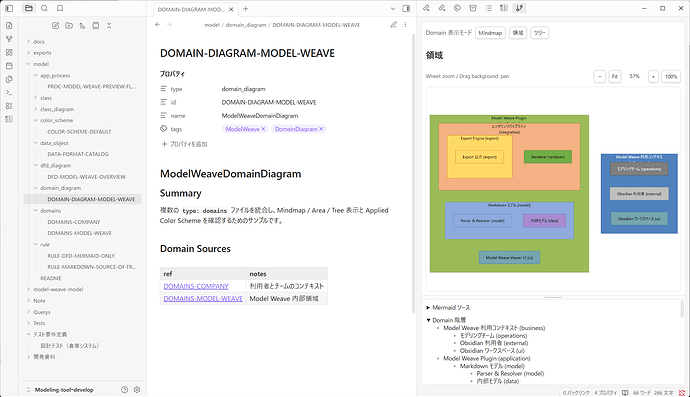The height and width of the screenshot is (397, 690).
Task: Open DFD-MODEL-WEAVE-OVERVIEW file
Action: coord(86,177)
